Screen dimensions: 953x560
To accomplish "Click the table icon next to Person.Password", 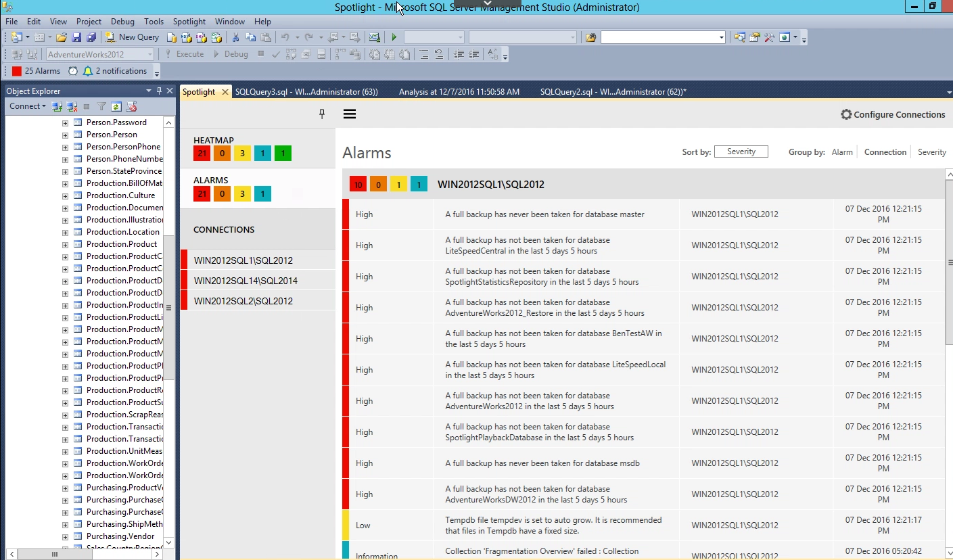I will click(78, 122).
